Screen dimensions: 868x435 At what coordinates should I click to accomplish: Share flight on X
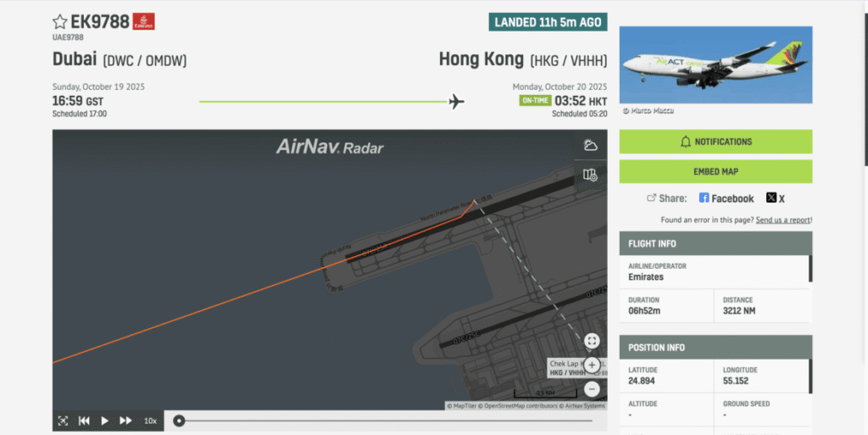[775, 198]
